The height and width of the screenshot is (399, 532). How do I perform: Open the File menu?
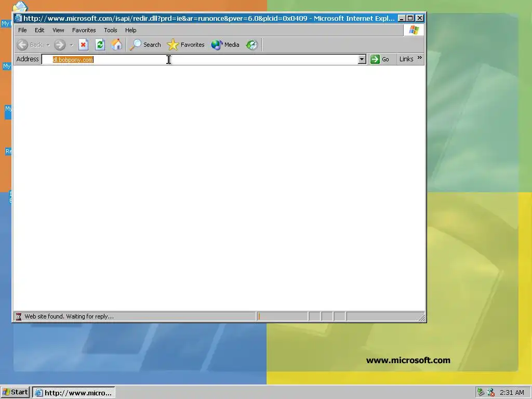point(22,30)
